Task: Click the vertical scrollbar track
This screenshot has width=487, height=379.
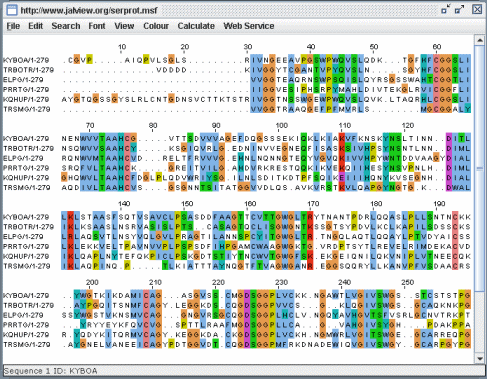Action: (480, 199)
